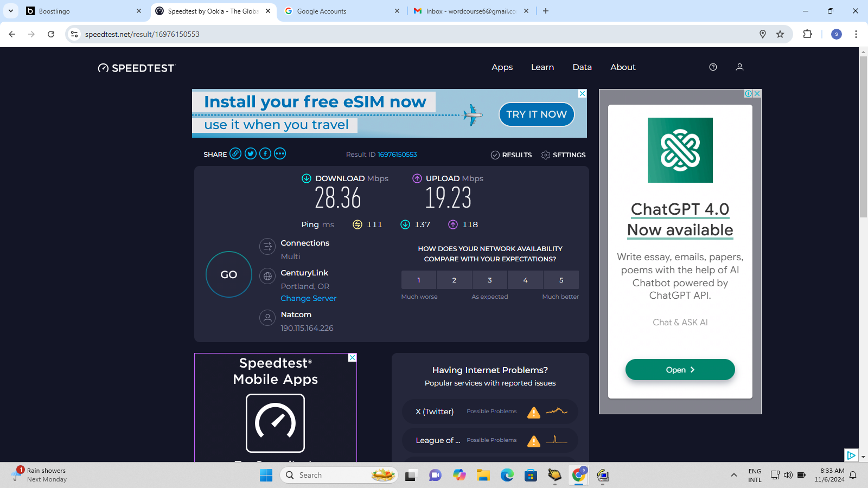This screenshot has width=868, height=488.
Task: Click the page vertical scrollbar
Action: (x=863, y=136)
